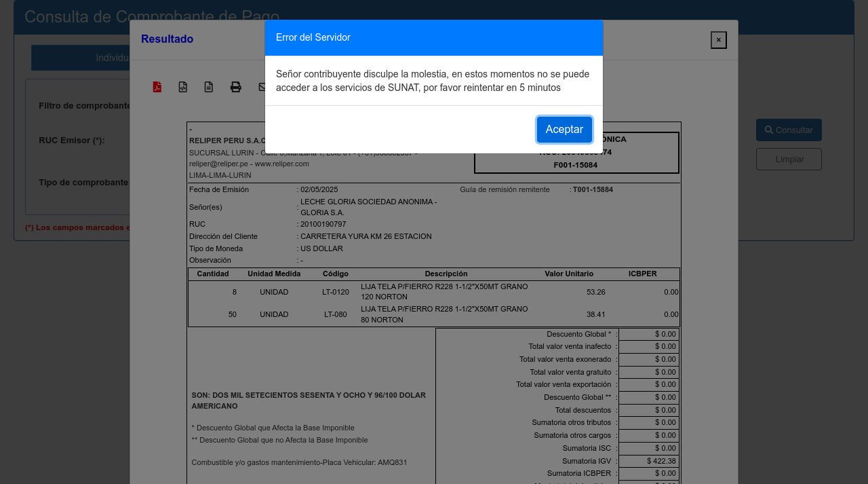
Task: Close the Resultado dialog with X
Action: pyautogui.click(x=718, y=40)
